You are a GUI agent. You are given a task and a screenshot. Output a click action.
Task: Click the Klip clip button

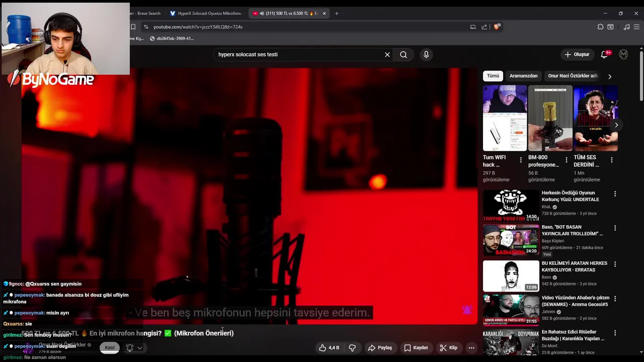coord(448,347)
